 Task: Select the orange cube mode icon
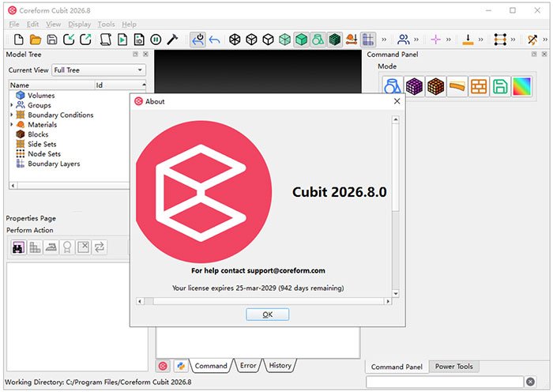click(435, 86)
